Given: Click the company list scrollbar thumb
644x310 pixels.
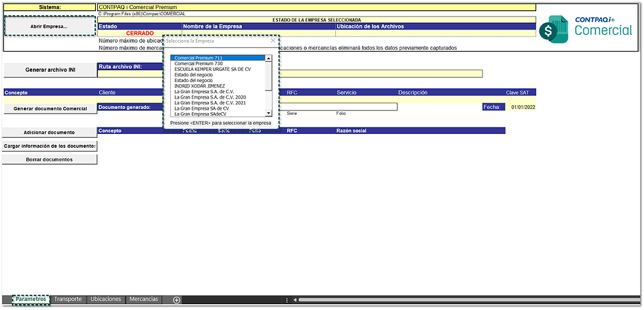Looking at the screenshot, I should 269,76.
